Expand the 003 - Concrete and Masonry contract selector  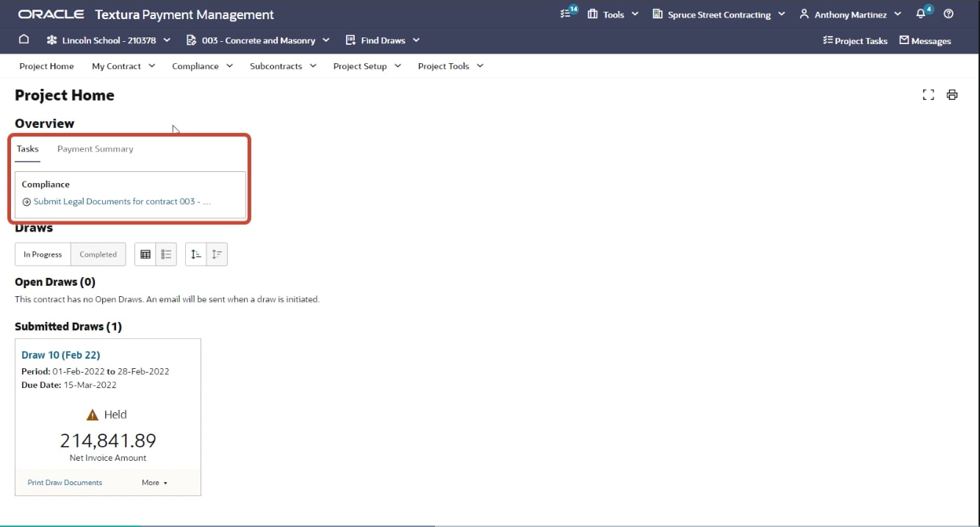click(x=258, y=40)
